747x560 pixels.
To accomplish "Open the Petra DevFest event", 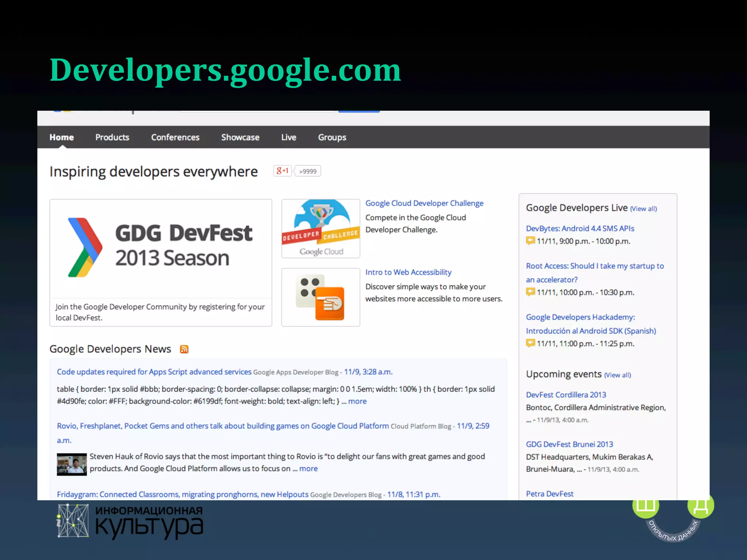I will click(x=550, y=494).
